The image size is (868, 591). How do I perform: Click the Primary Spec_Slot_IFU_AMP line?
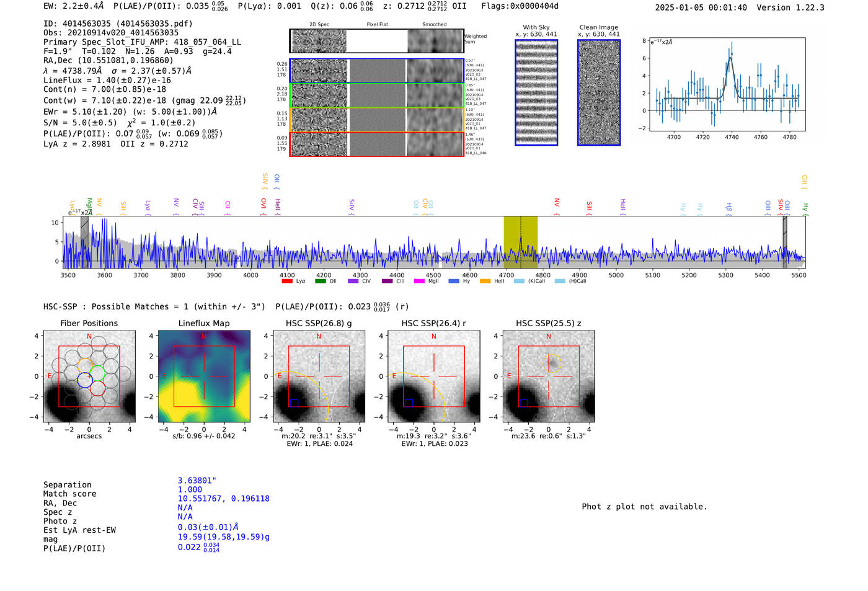coord(143,42)
